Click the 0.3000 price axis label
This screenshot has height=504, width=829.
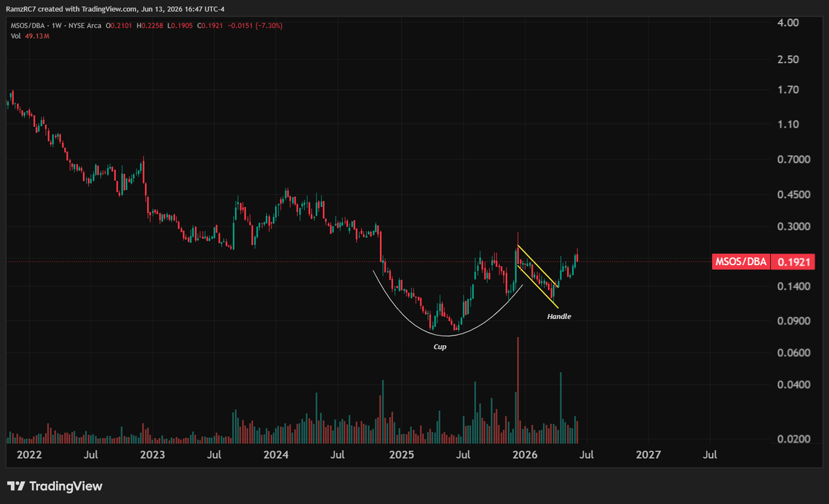[x=794, y=226]
